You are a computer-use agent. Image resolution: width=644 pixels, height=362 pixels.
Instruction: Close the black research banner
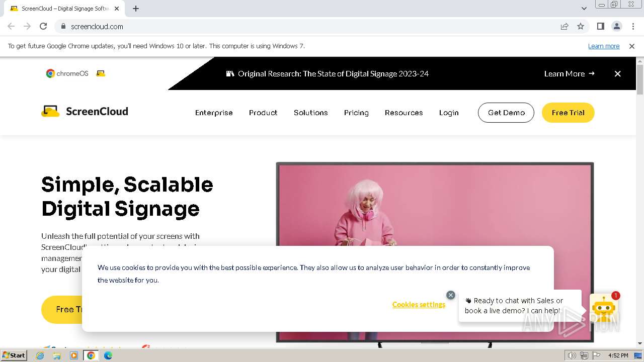click(617, 73)
